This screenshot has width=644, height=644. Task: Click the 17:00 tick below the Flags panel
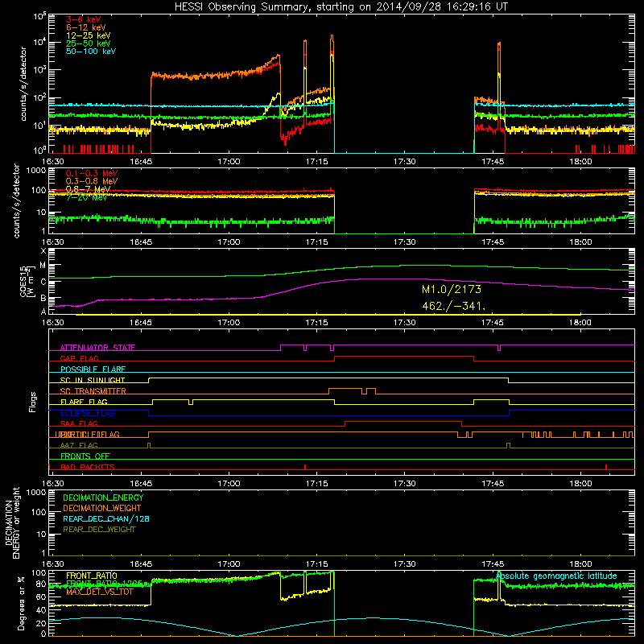(x=229, y=484)
